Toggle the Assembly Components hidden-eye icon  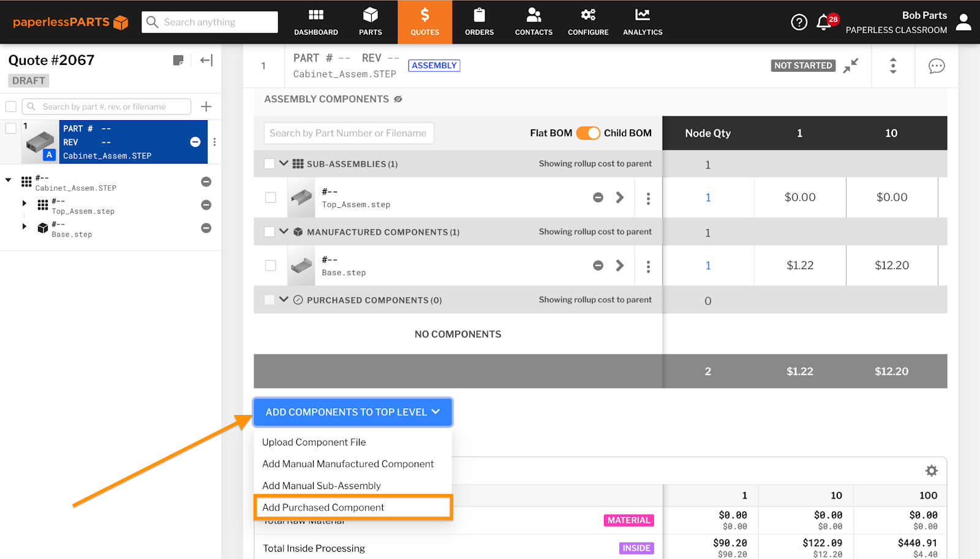point(398,99)
